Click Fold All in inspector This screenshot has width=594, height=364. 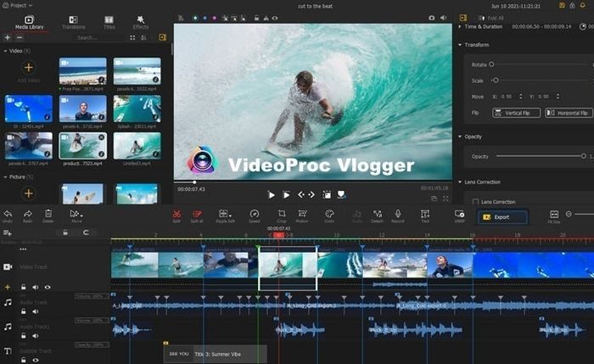491,18
